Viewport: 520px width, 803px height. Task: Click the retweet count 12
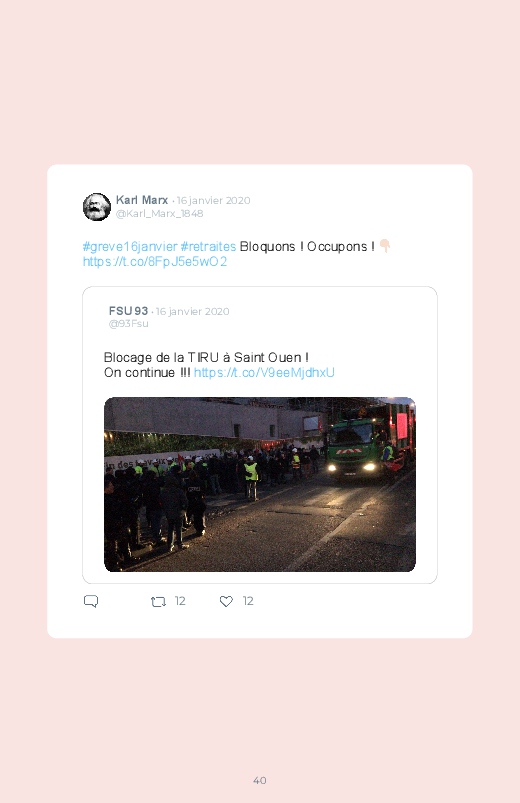point(180,601)
